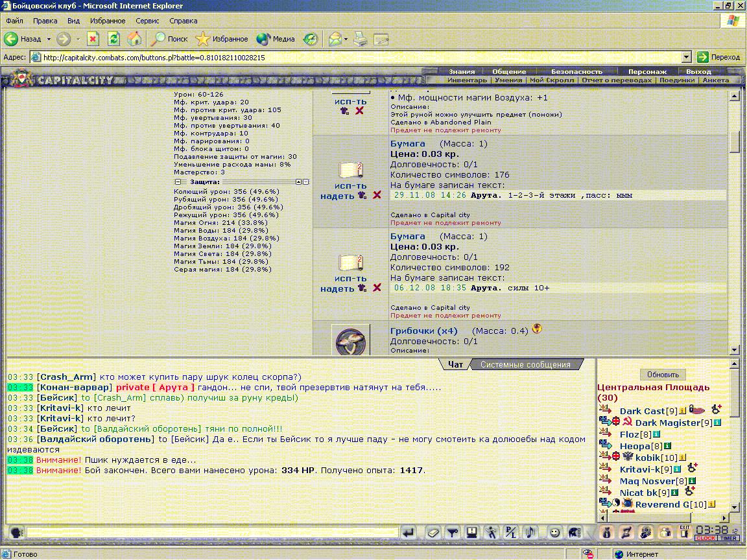Click the Грибочки mushroom item image
Screen dimensions: 747x560
(351, 340)
